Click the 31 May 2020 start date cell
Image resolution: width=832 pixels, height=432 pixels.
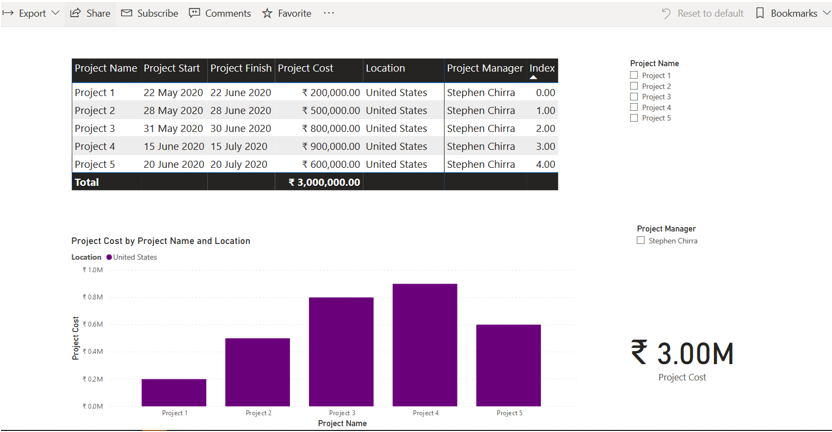point(173,128)
